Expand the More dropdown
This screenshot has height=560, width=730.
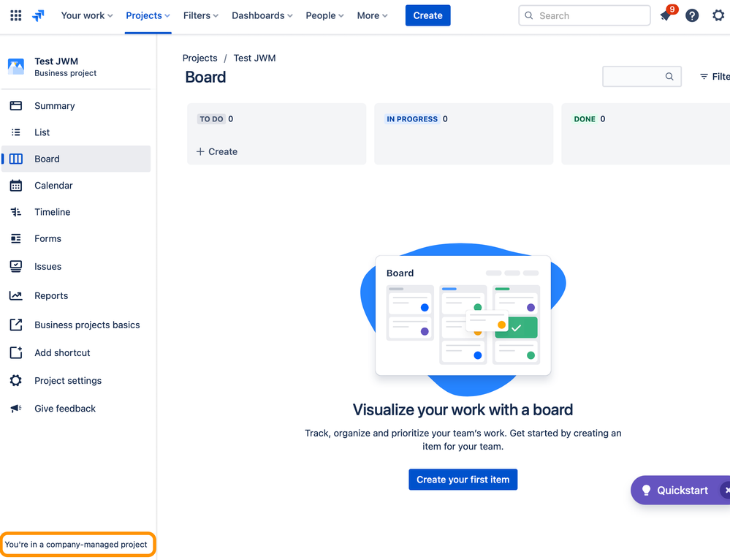(x=372, y=15)
